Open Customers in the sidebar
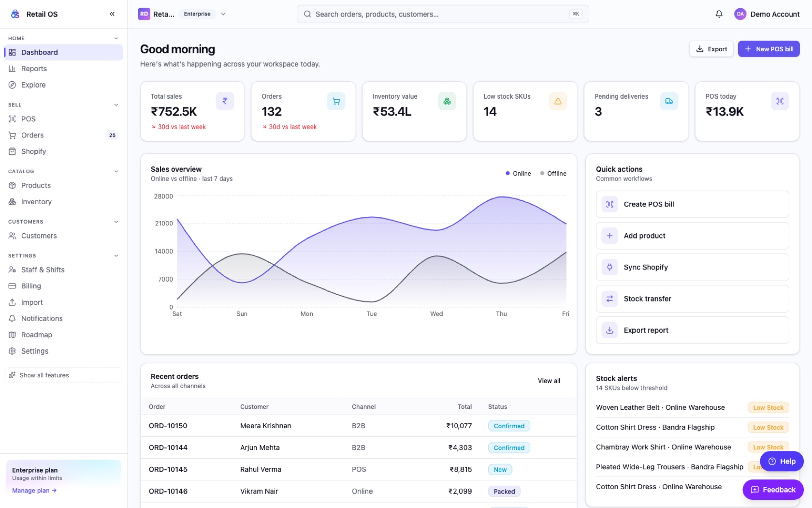The image size is (812, 508). (63, 236)
